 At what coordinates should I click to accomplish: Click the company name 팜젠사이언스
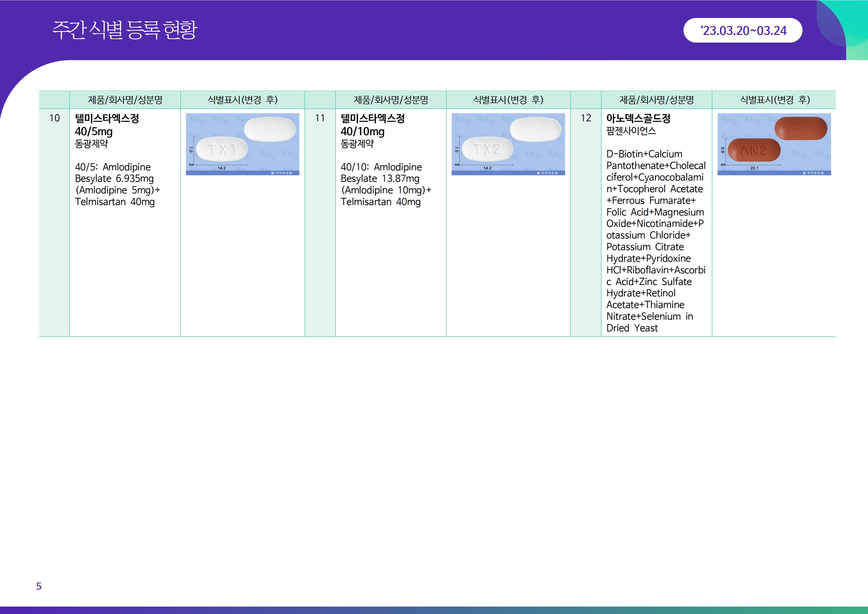point(631,131)
